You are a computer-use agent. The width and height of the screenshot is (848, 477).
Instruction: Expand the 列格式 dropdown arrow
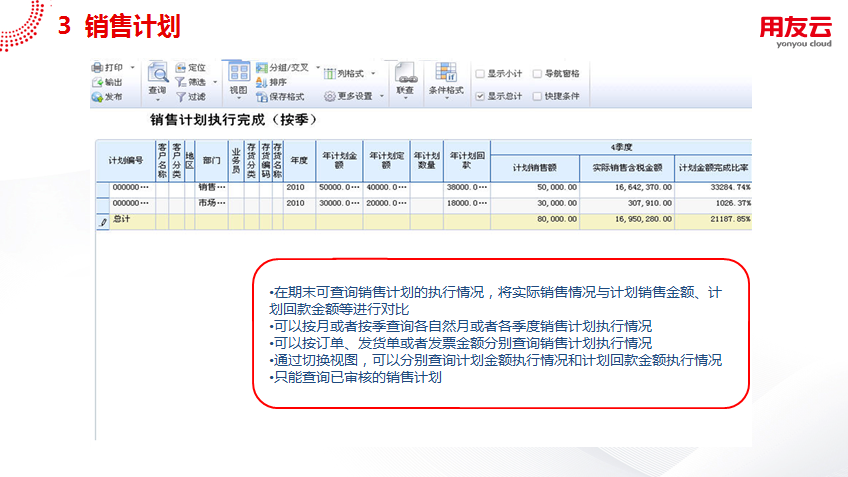tap(373, 73)
